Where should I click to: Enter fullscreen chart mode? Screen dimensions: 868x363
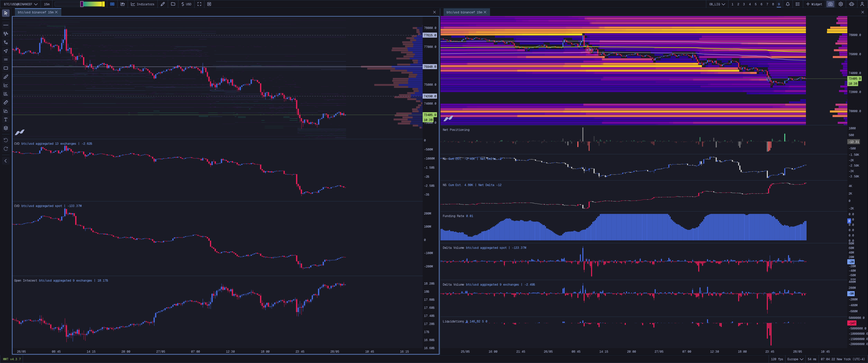(200, 4)
